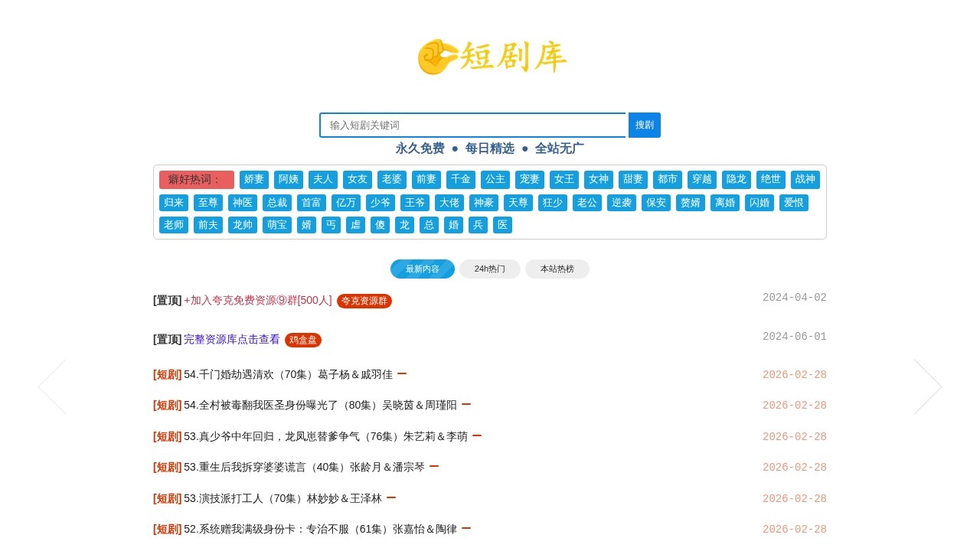Select the 逆袭 hot keyword tag
The image size is (980, 551).
tap(621, 202)
